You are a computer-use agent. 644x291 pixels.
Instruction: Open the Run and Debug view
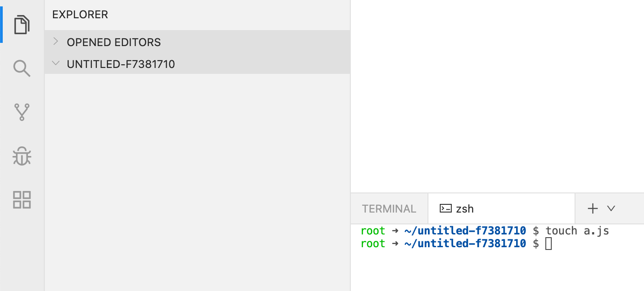pyautogui.click(x=21, y=156)
